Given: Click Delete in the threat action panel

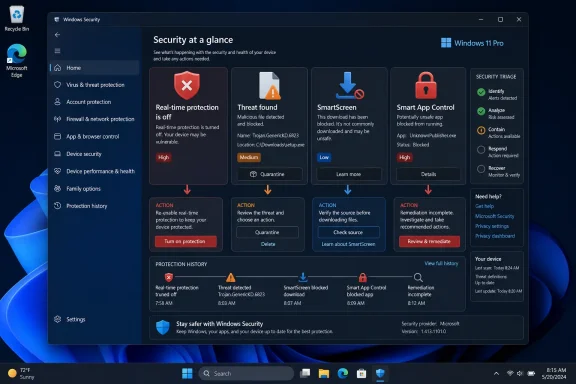Looking at the screenshot, I should pos(268,244).
